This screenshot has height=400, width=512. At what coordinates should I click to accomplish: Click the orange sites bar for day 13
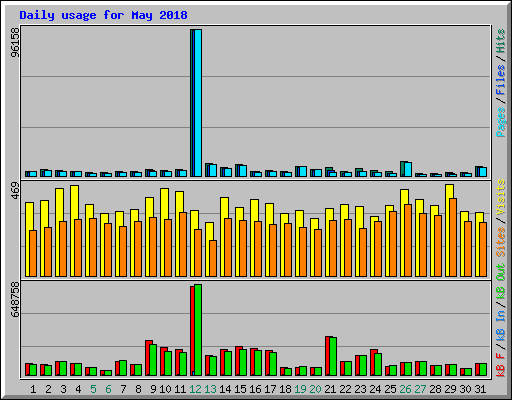pos(213,258)
